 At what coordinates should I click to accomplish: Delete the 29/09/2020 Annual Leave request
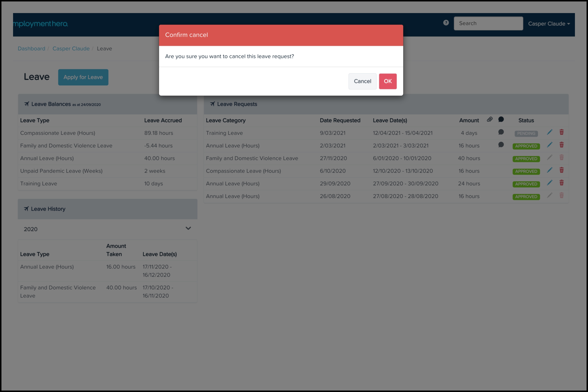pyautogui.click(x=561, y=183)
